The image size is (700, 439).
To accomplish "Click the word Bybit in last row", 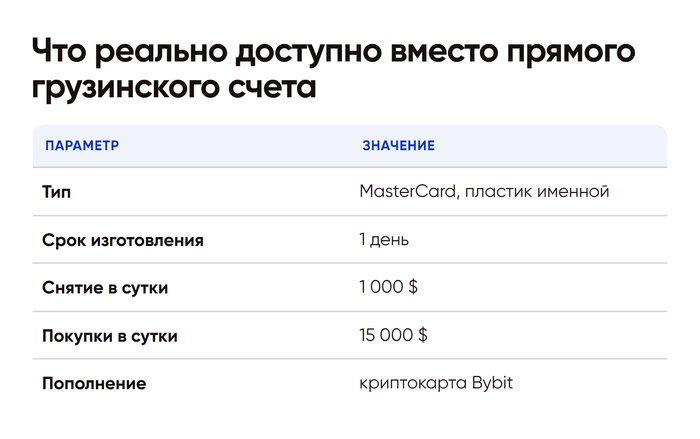I will click(x=492, y=383).
